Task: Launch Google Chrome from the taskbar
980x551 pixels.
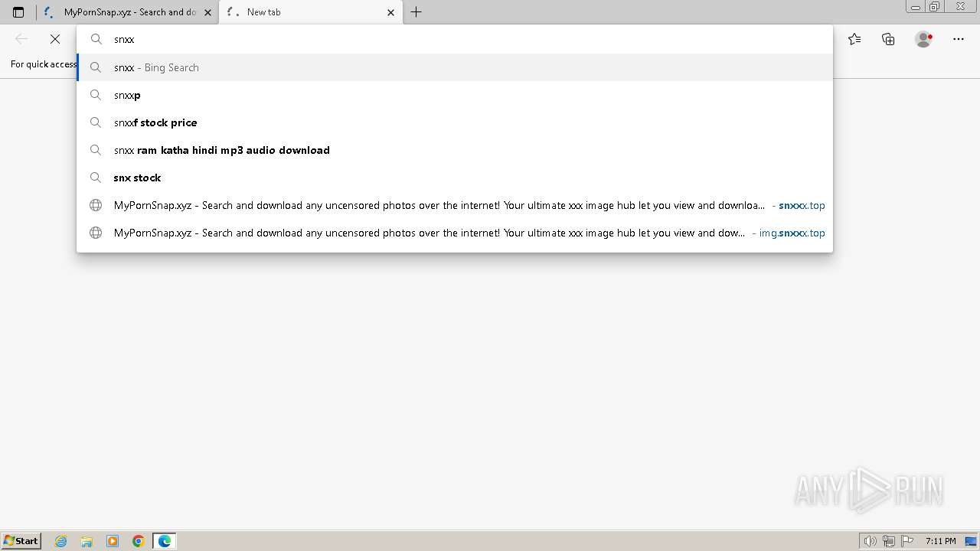Action: pos(139,541)
